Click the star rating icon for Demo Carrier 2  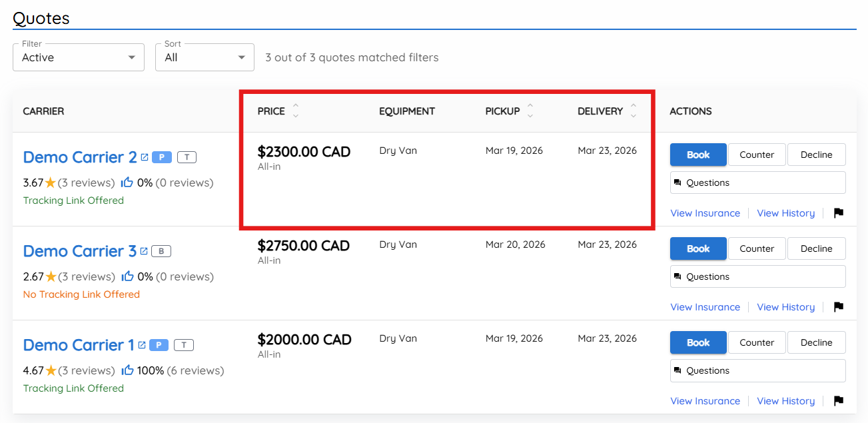pyautogui.click(x=51, y=183)
